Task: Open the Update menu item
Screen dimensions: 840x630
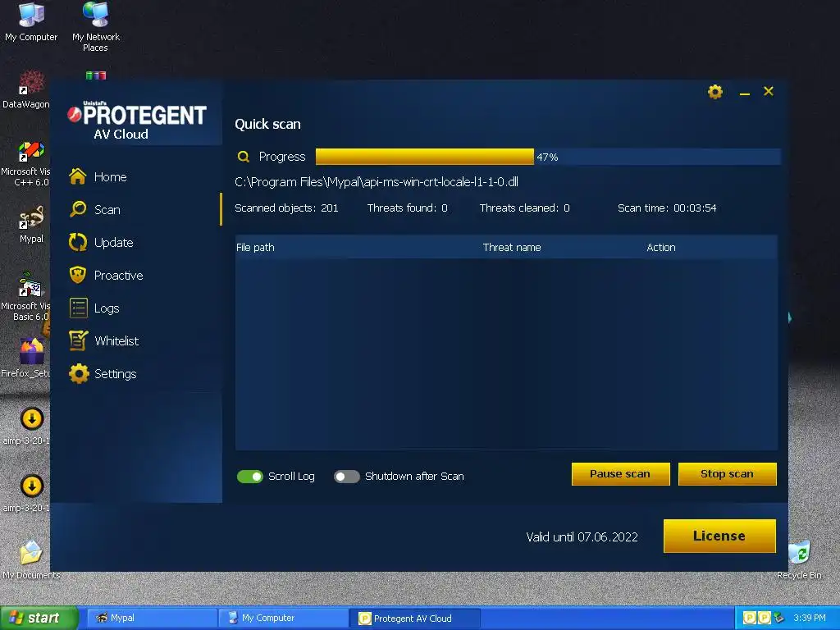Action: (113, 242)
